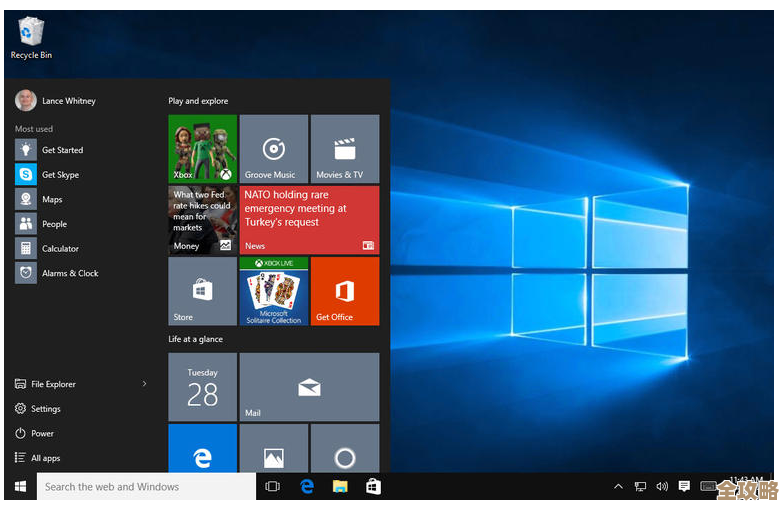Open News tile about NATO meeting
The height and width of the screenshot is (509, 784).
tap(310, 220)
